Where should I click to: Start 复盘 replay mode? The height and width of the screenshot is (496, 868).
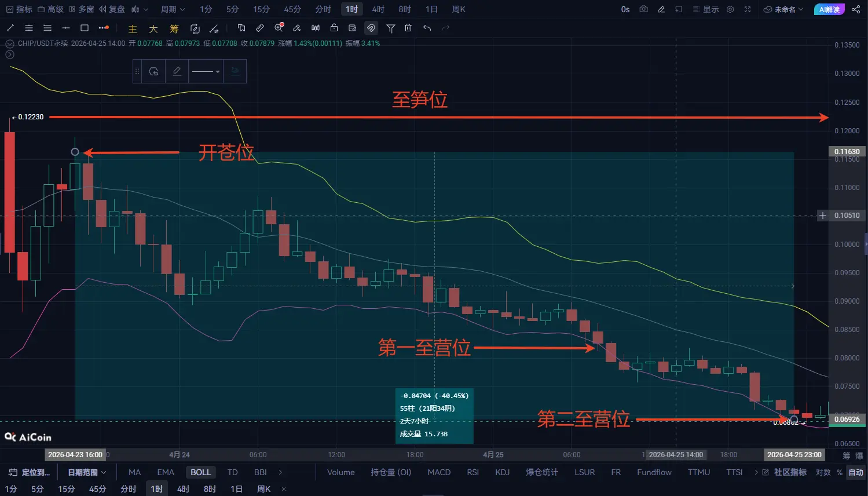(112, 9)
